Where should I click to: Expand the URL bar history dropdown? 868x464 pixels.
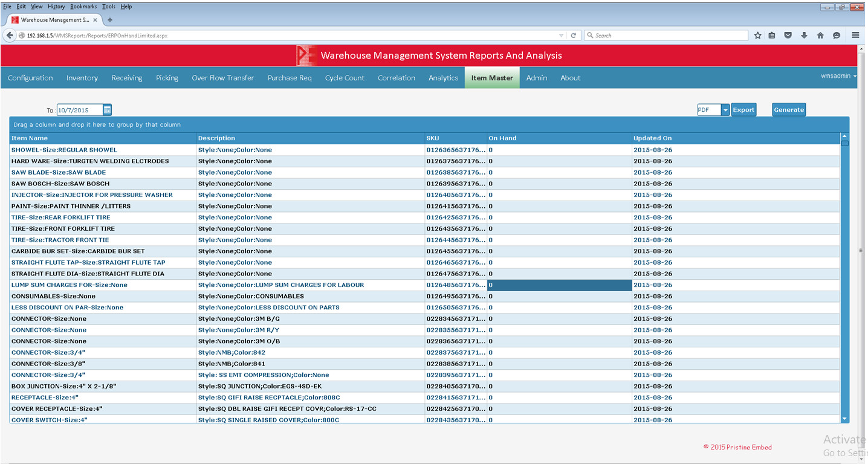pyautogui.click(x=562, y=36)
